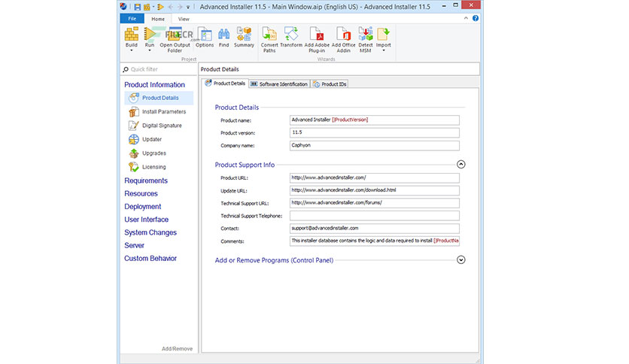The image size is (629, 364).
Task: Expand the User Interface group
Action: click(147, 220)
